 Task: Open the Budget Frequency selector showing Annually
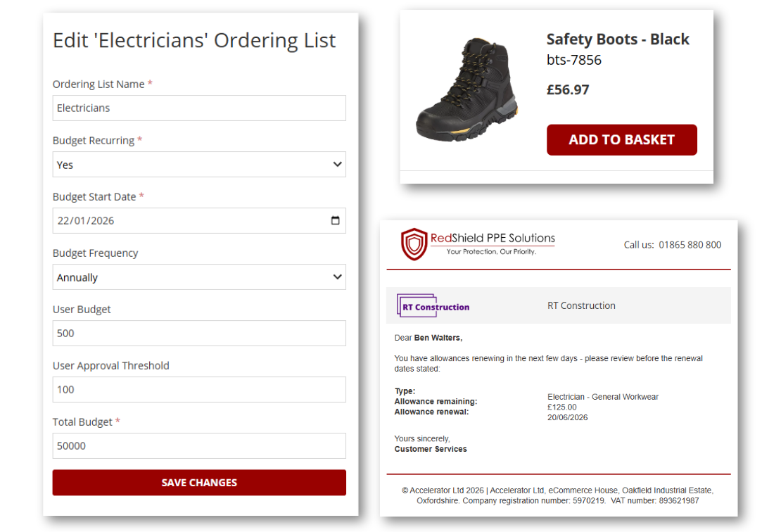click(197, 277)
